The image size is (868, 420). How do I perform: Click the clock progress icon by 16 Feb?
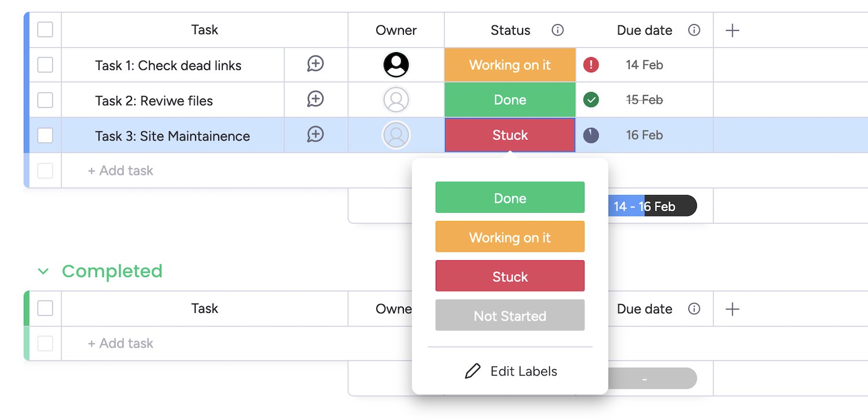coord(591,135)
